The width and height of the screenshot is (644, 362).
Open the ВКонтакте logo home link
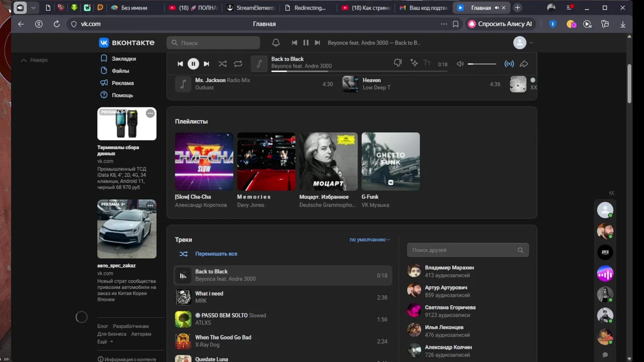pos(127,43)
